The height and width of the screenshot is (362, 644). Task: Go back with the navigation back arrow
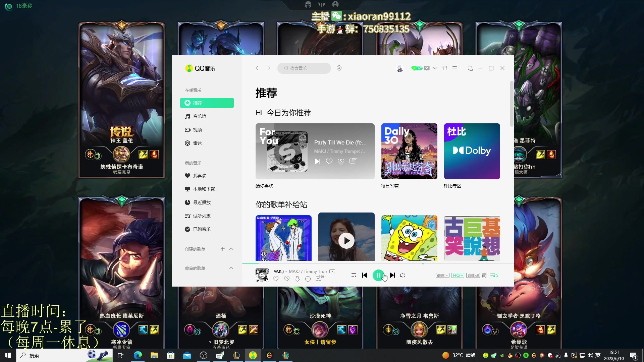click(257, 68)
